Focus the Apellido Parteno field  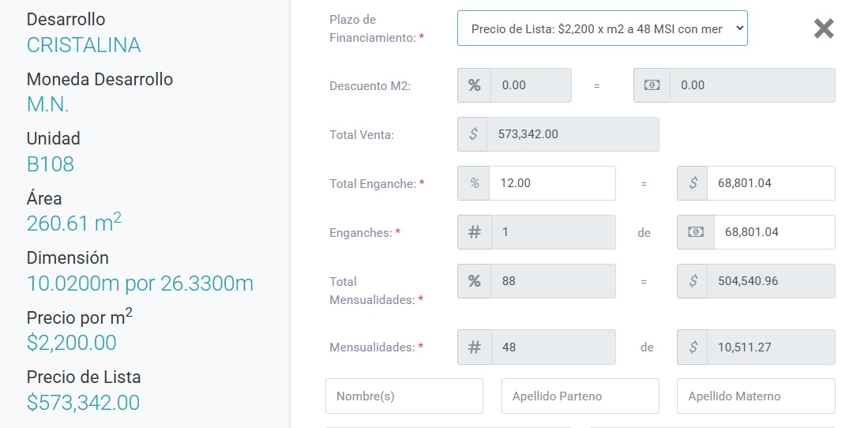(x=581, y=396)
